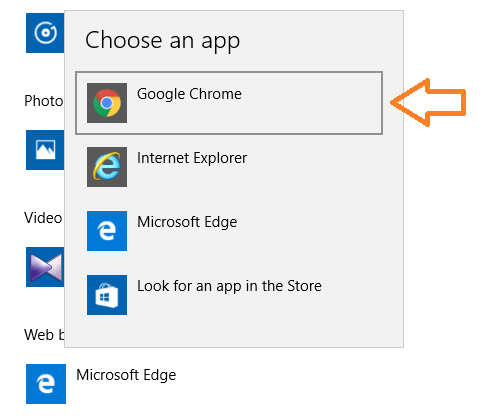Click the current default Microsoft Edge icon below Web
Image resolution: width=488 pixels, height=418 pixels.
tap(46, 384)
